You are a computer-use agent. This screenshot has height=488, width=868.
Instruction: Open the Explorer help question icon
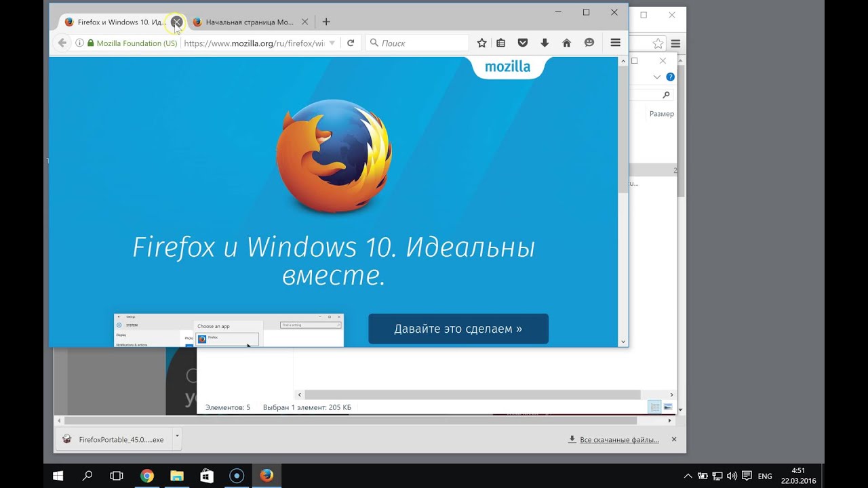pyautogui.click(x=670, y=77)
